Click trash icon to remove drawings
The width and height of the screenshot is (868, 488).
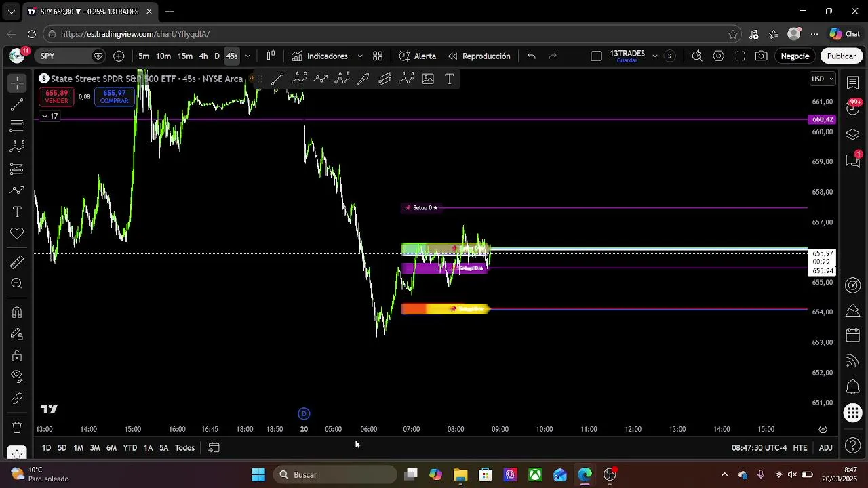tap(17, 428)
